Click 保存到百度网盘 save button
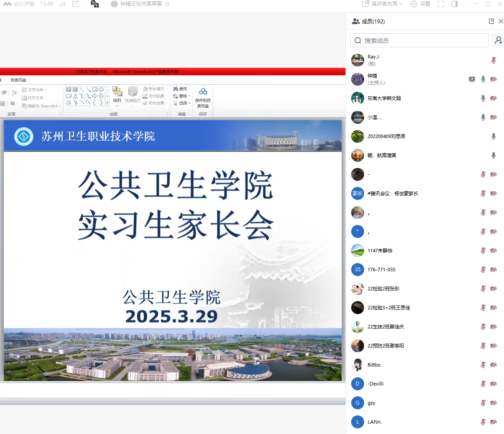The width and height of the screenshot is (504, 434). 203,98
